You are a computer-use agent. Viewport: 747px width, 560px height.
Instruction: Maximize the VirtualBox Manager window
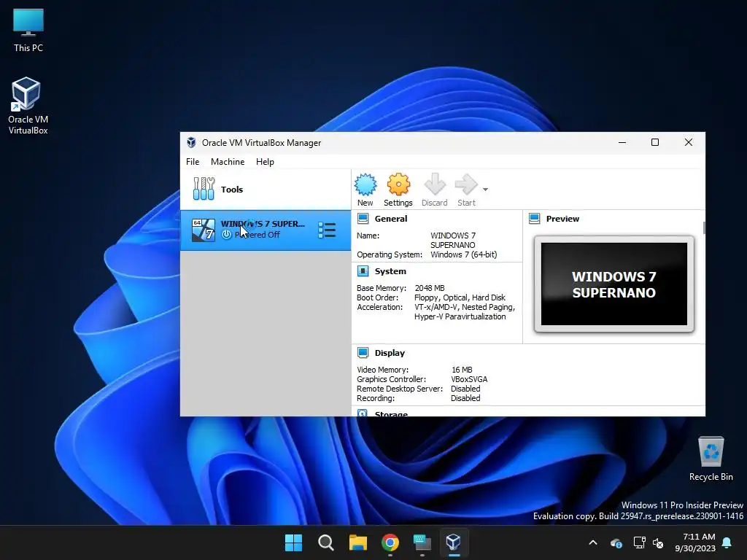[655, 142]
